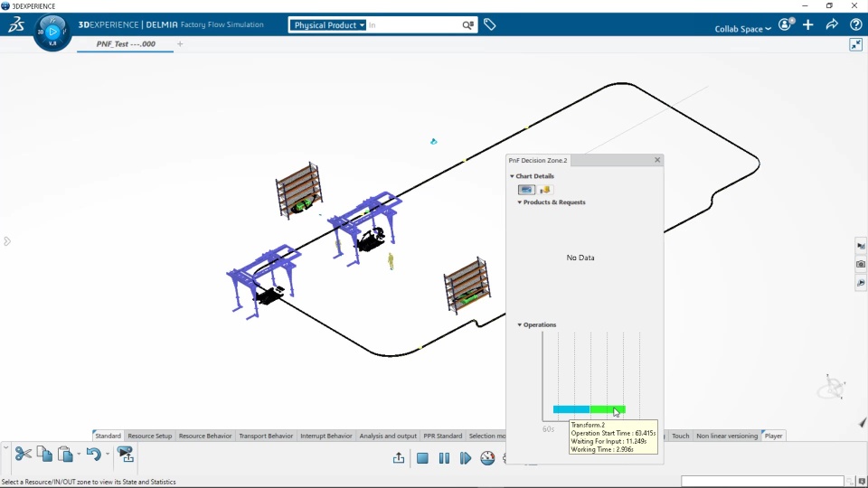Collapse the Chart Details section
This screenshot has height=488, width=868.
click(x=512, y=176)
